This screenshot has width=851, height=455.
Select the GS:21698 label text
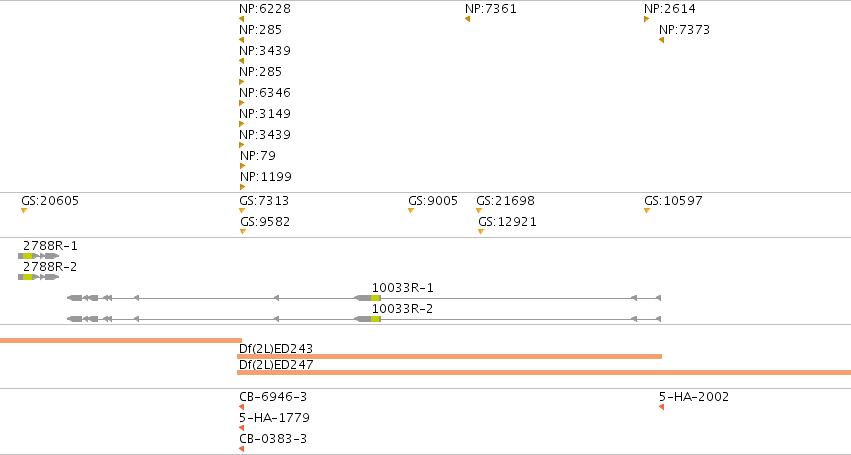(505, 201)
